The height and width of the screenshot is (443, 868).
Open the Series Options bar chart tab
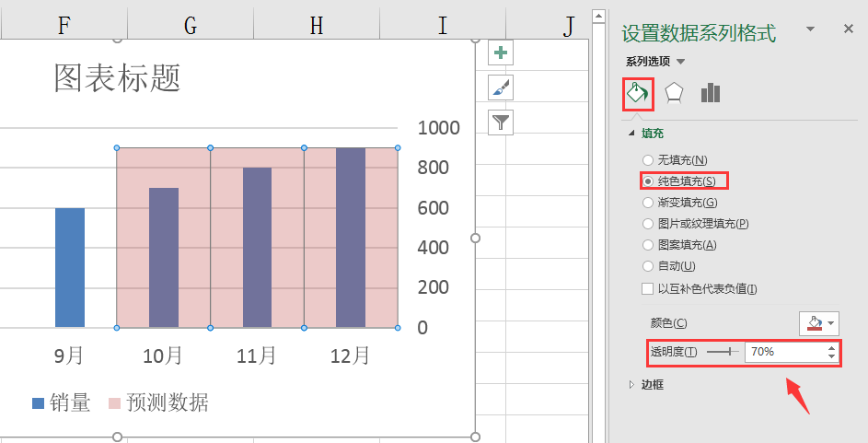(711, 93)
